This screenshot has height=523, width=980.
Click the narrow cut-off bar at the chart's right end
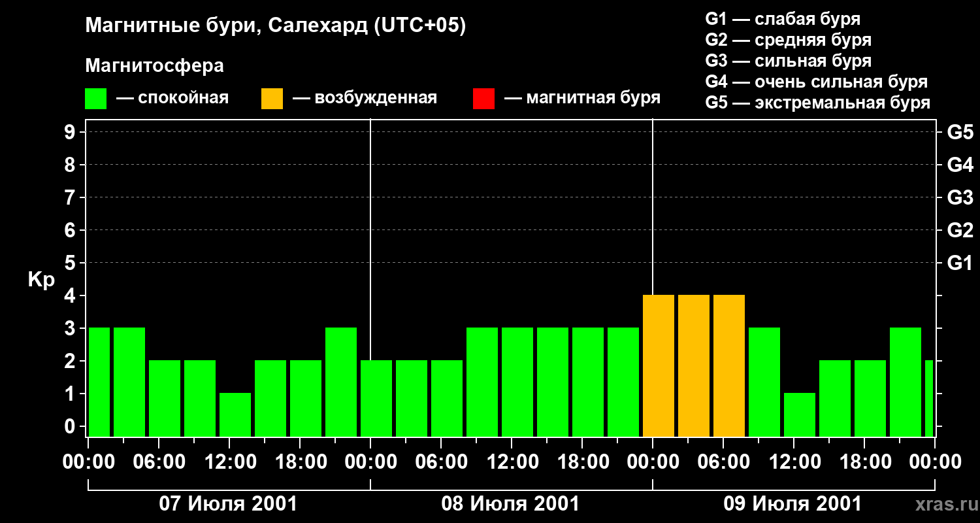[929, 399]
